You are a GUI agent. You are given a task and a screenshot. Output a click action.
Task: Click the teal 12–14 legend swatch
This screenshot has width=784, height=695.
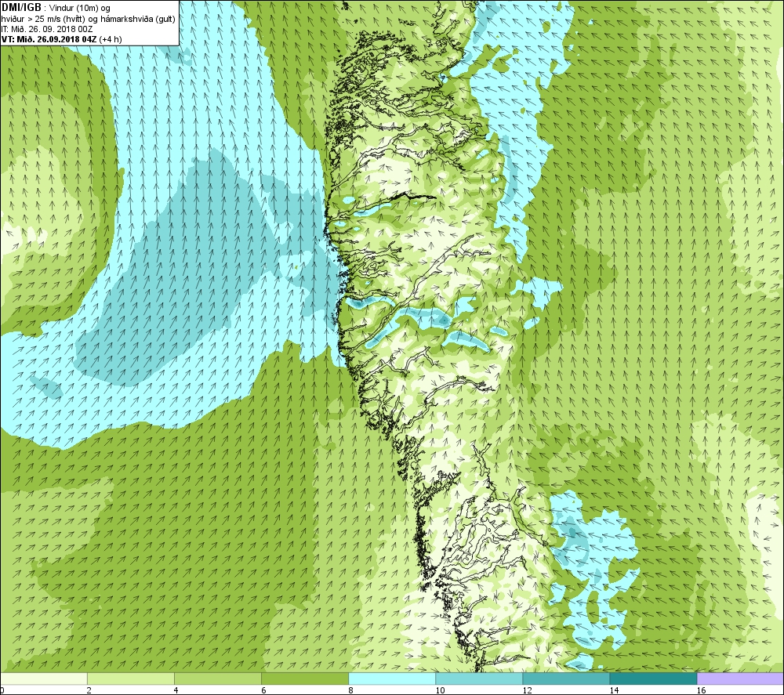(x=565, y=679)
